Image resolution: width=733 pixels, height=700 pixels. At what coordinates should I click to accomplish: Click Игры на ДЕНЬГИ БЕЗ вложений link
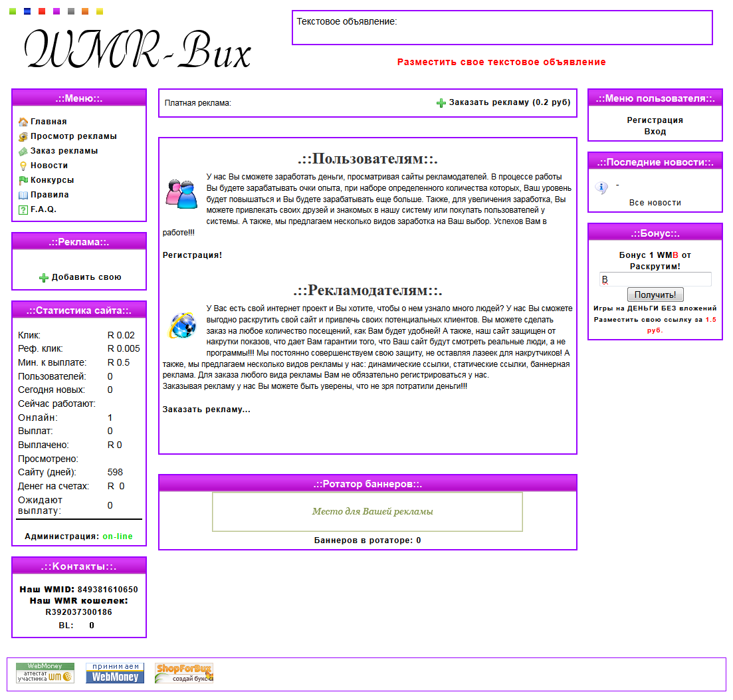point(655,308)
